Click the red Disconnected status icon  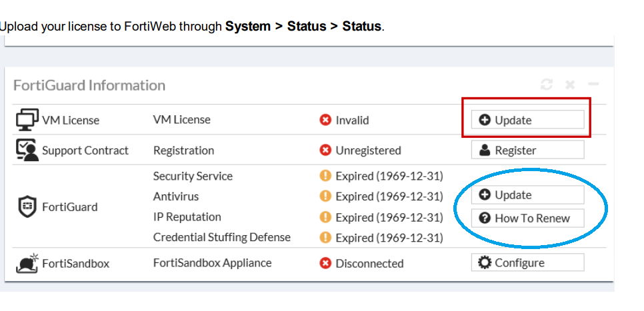[325, 264]
